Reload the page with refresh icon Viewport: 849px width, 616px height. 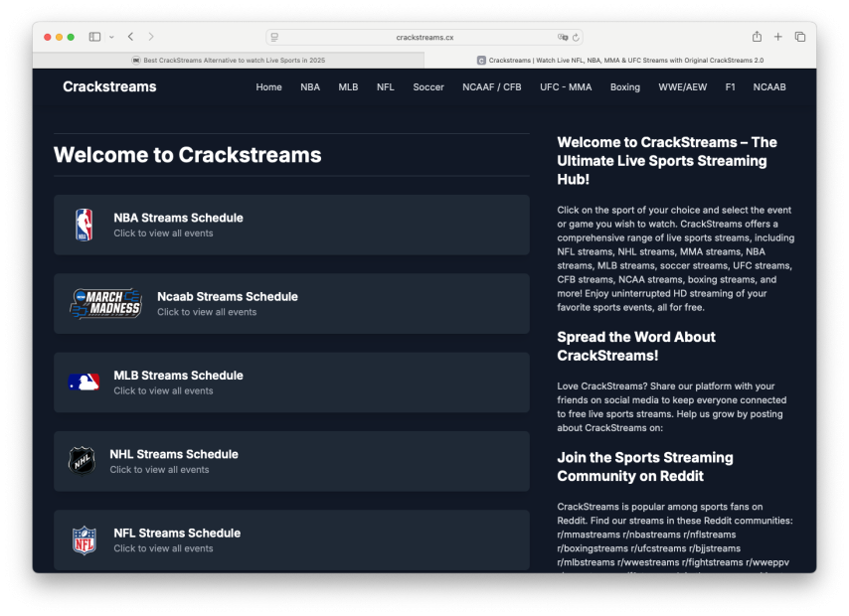pos(576,38)
